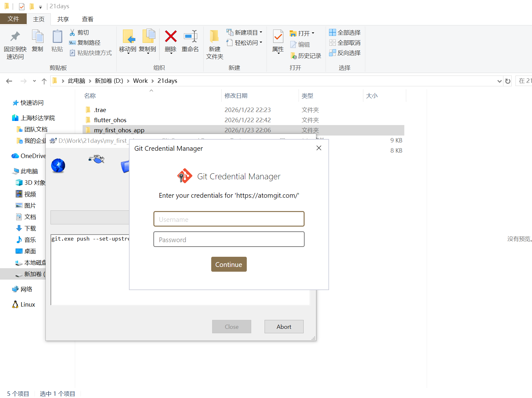The image size is (532, 398).
Task: Focus the Password input field
Action: 229,239
